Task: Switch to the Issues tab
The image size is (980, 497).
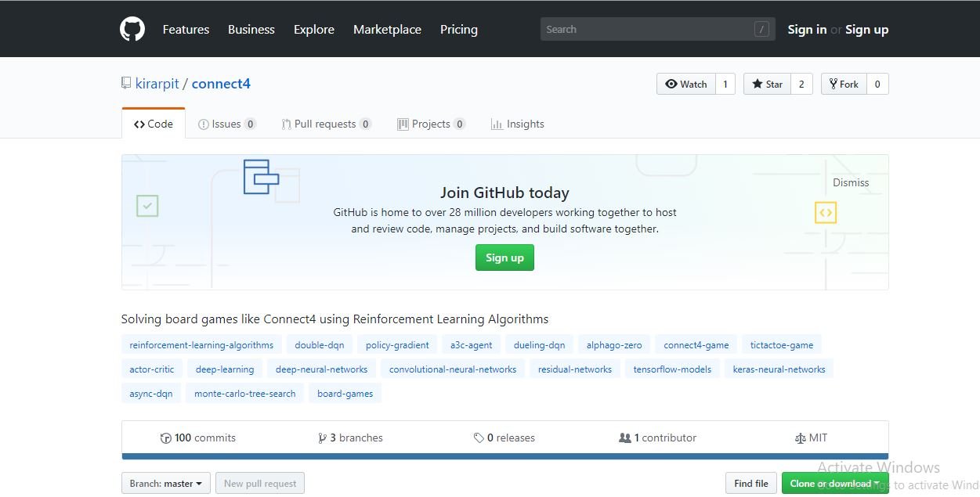Action: click(x=227, y=124)
